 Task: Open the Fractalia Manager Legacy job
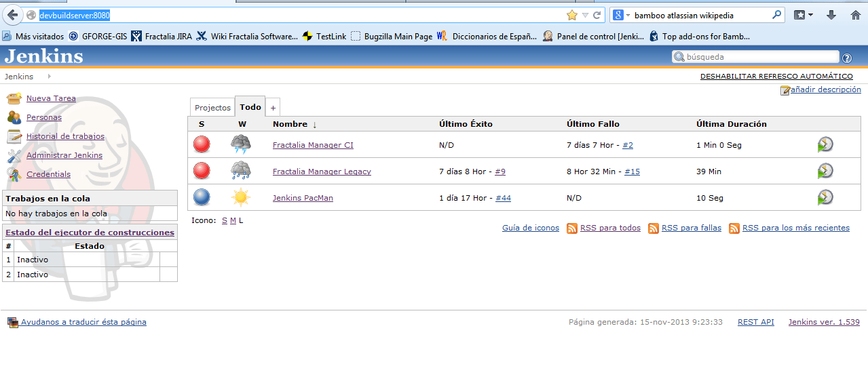pos(322,172)
